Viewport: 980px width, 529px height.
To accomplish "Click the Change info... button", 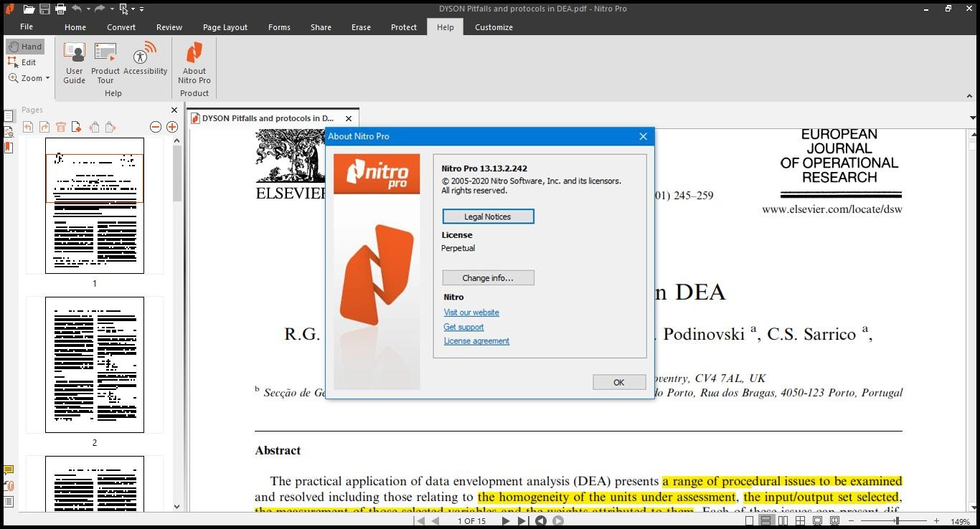I will [488, 278].
